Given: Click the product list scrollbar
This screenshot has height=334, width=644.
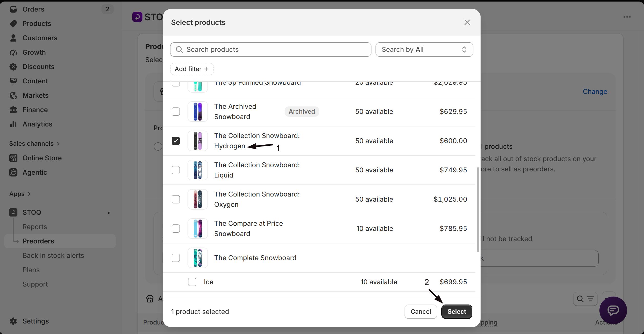Looking at the screenshot, I should tap(478, 209).
